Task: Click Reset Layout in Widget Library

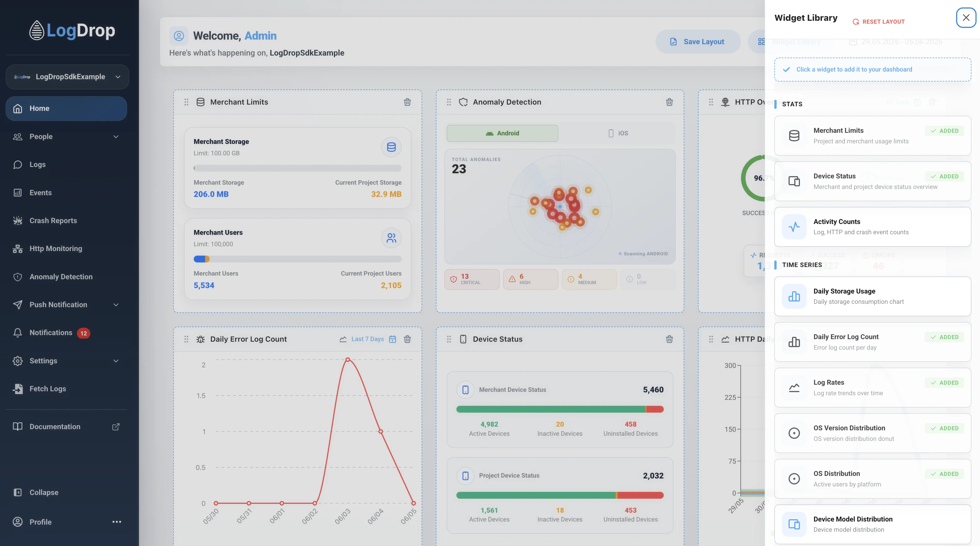Action: [x=878, y=22]
